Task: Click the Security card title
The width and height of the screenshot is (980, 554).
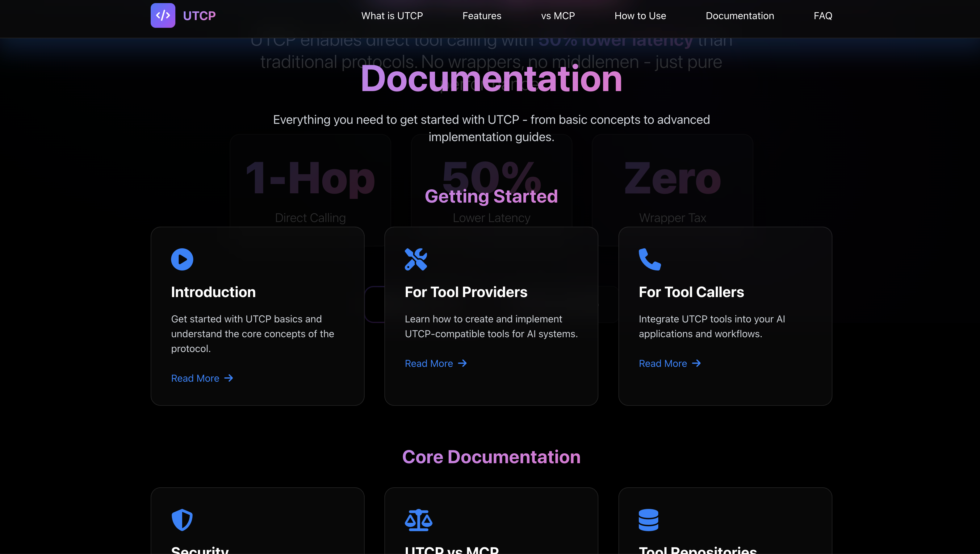Action: pyautogui.click(x=200, y=550)
